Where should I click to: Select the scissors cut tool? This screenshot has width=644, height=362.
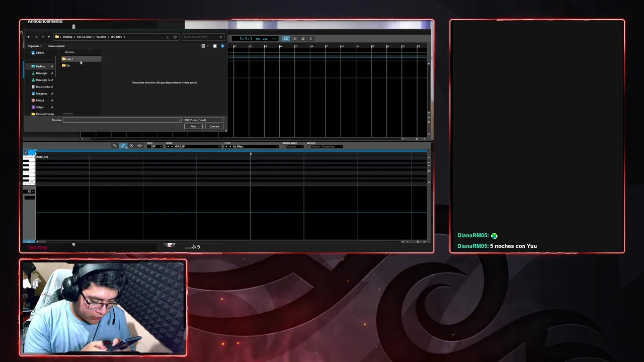tap(131, 146)
